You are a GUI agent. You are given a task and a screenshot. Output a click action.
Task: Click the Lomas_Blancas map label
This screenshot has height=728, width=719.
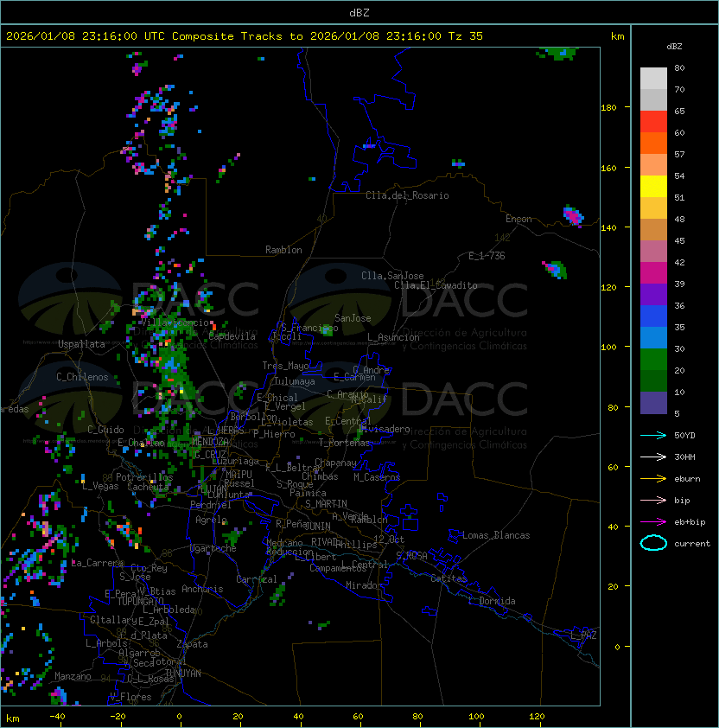(x=496, y=535)
